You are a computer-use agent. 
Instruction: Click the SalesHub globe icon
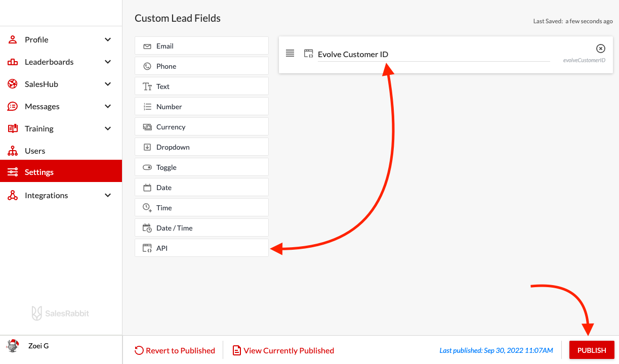click(13, 84)
